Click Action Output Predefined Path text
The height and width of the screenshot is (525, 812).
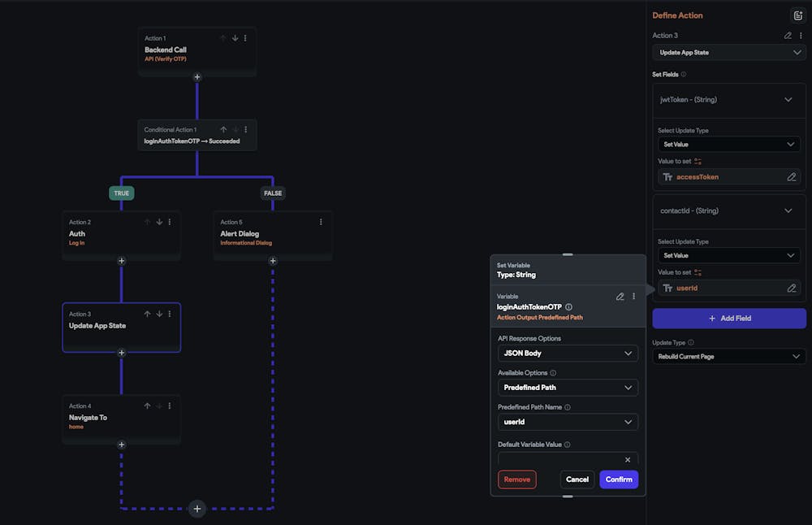coord(540,317)
